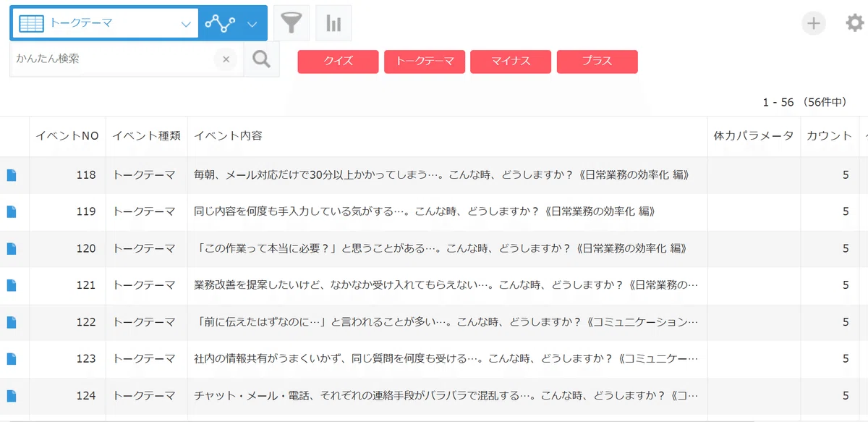Open record detail icon for row 119
Screen dimensions: 868x422
coord(12,211)
